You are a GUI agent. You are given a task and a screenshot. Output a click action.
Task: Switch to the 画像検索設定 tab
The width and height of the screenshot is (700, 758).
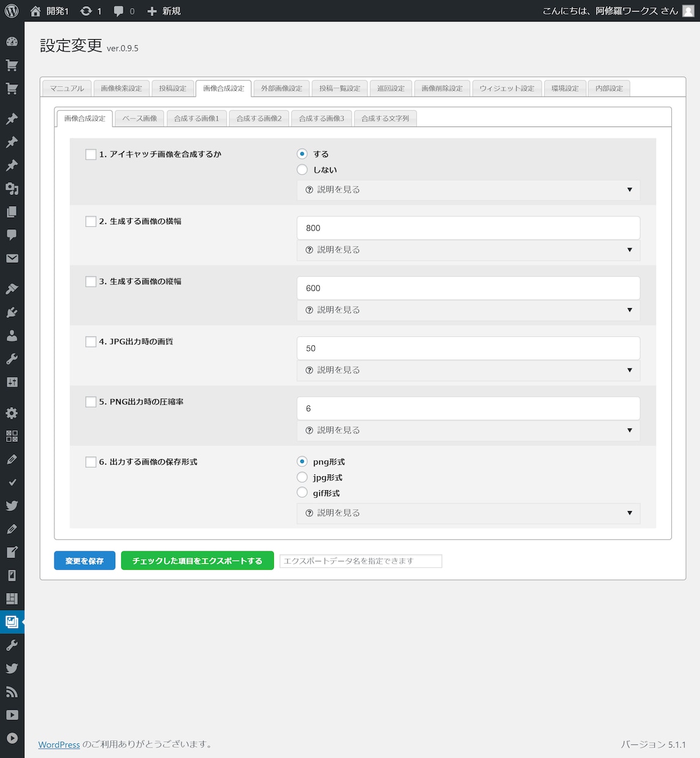pos(121,89)
